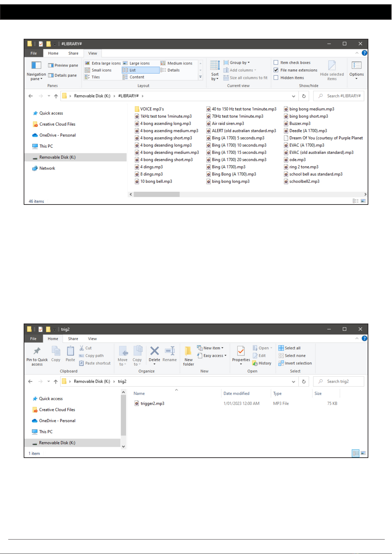
Task: Click the red X Delete icon
Action: (154, 351)
